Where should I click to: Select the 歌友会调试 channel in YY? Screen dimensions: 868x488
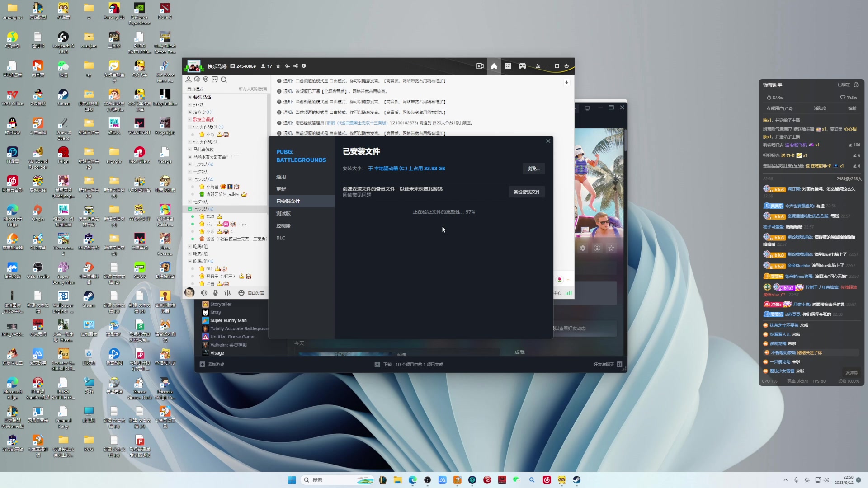coord(203,119)
